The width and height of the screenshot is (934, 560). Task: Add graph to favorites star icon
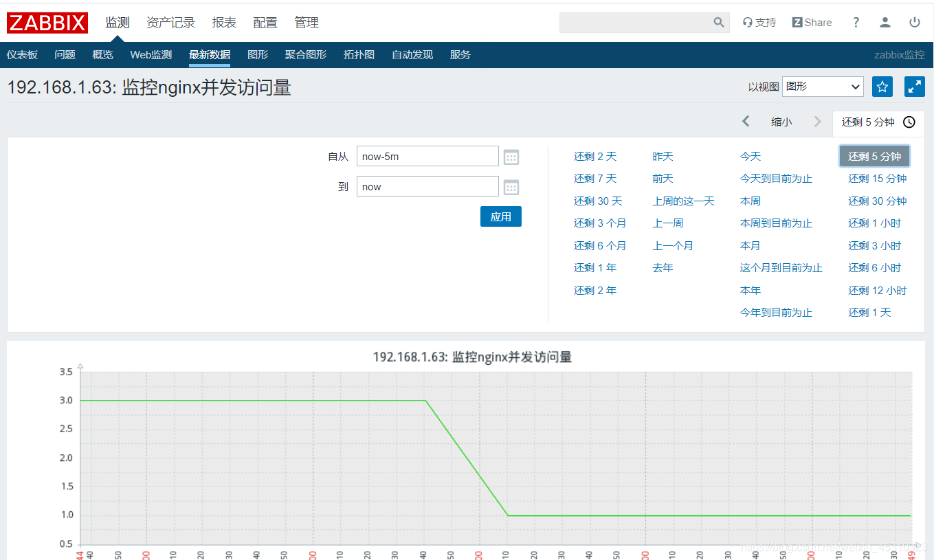click(x=882, y=87)
